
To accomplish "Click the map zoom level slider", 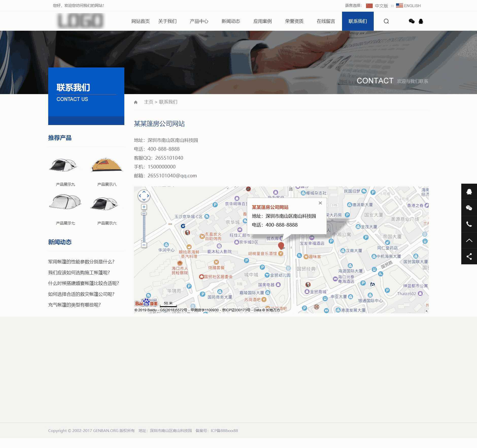I will pos(144,228).
